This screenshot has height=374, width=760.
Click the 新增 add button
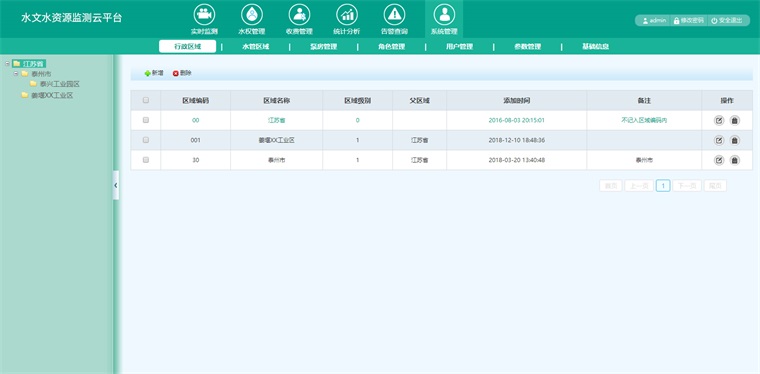154,73
